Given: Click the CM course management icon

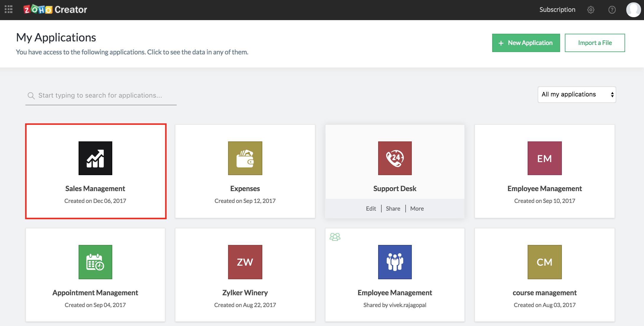Looking at the screenshot, I should (x=544, y=262).
